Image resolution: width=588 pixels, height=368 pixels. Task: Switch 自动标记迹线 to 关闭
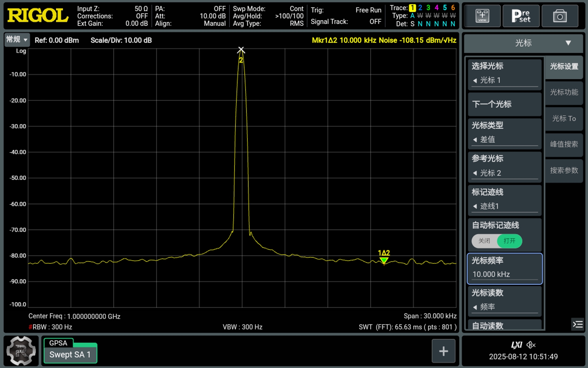coord(484,241)
